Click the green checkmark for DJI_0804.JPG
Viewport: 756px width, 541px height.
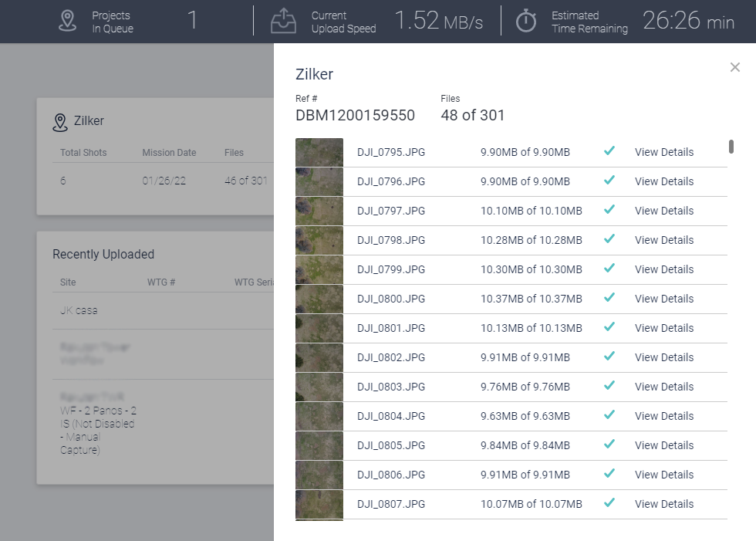tap(609, 414)
